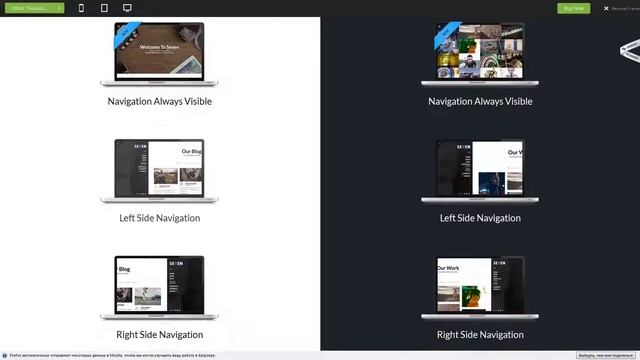Click Firefox data notification message text
Image resolution: width=640 pixels, height=360 pixels.
[112, 356]
